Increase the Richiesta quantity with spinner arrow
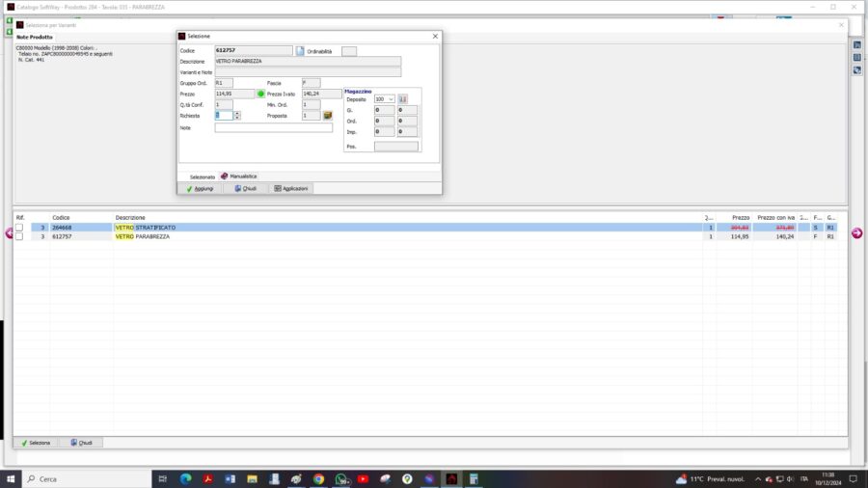 [x=237, y=113]
